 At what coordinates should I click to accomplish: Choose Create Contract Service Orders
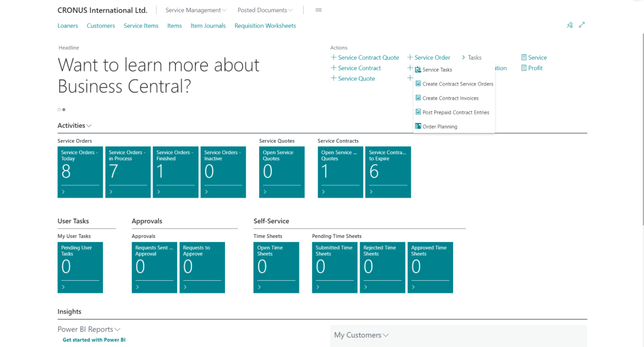click(458, 84)
